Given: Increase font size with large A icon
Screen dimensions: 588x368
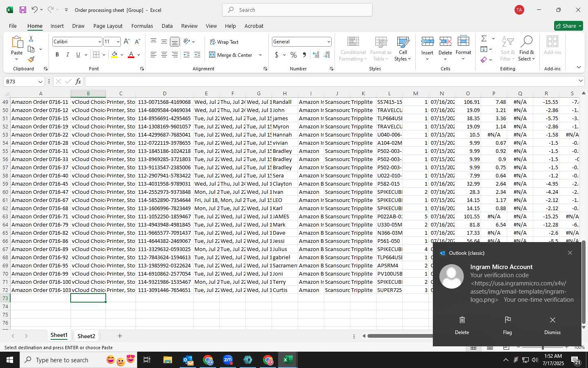Looking at the screenshot, I should point(127,42).
